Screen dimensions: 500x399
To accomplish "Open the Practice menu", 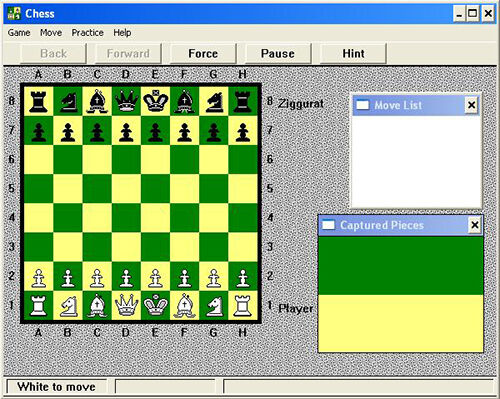I will pos(87,33).
